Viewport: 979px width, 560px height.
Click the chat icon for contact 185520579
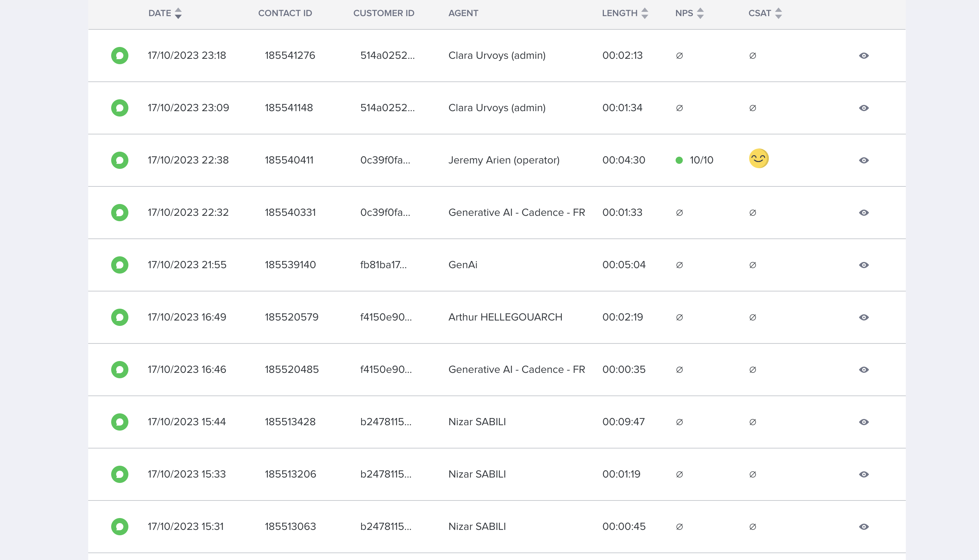click(120, 317)
